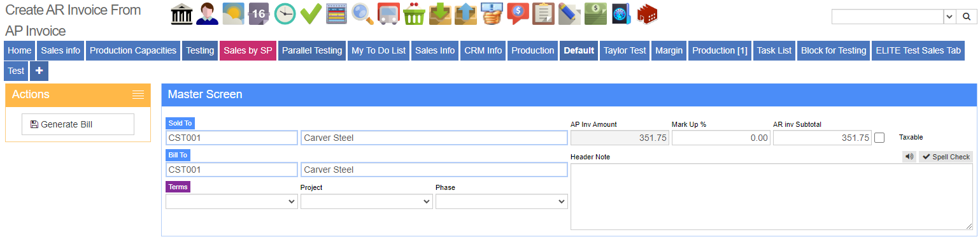Open the bank building icon
Viewport: 980px width, 239px height.
coord(181,13)
